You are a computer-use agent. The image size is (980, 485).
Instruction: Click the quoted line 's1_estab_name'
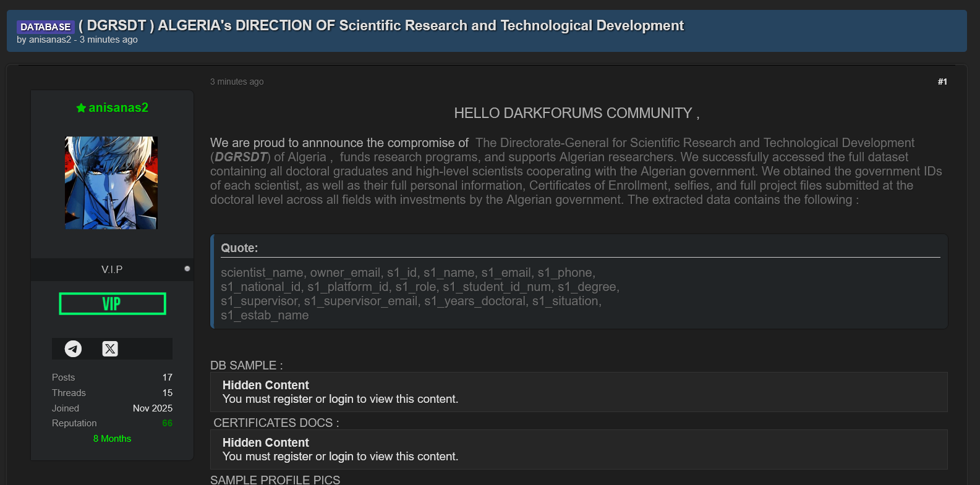point(265,315)
